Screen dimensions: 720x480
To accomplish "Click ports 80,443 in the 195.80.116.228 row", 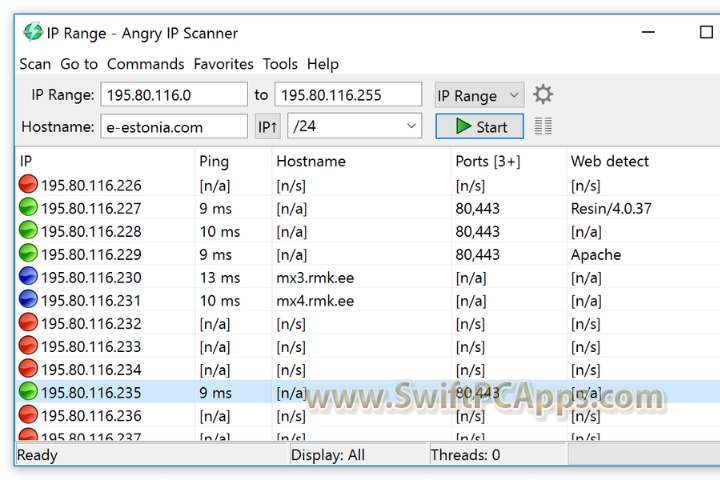I will pyautogui.click(x=477, y=232).
